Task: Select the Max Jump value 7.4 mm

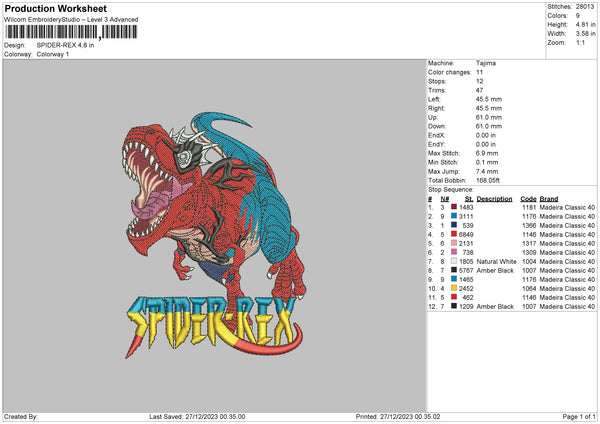Action: (487, 171)
